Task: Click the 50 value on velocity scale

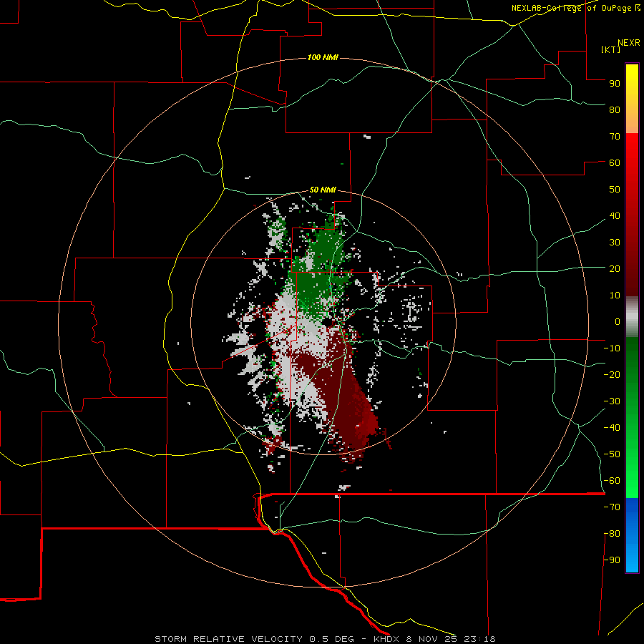Action: tap(615, 190)
